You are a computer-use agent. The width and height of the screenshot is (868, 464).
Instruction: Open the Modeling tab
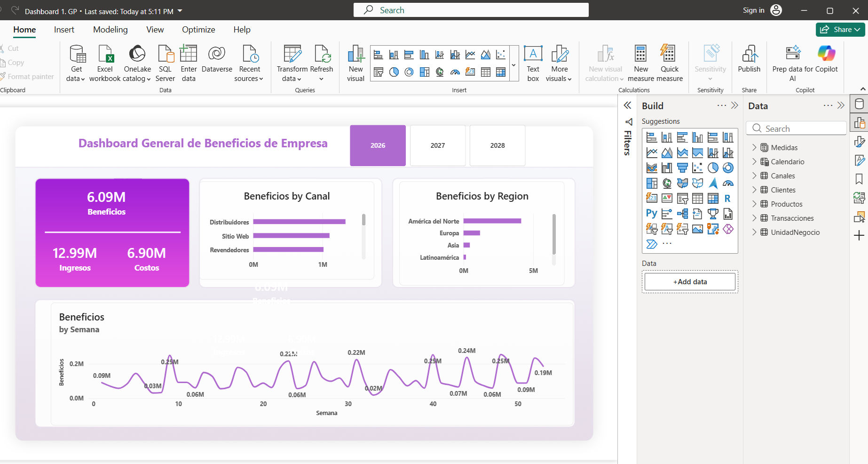pos(110,30)
